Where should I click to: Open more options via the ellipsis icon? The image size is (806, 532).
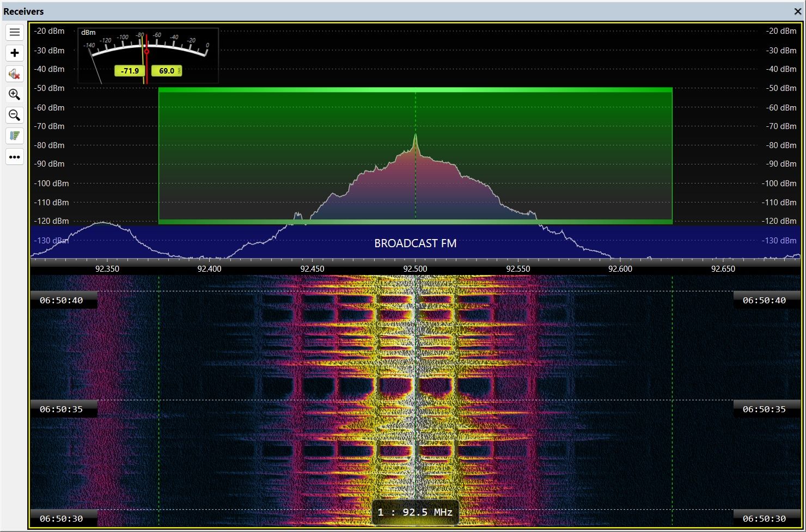pyautogui.click(x=14, y=157)
